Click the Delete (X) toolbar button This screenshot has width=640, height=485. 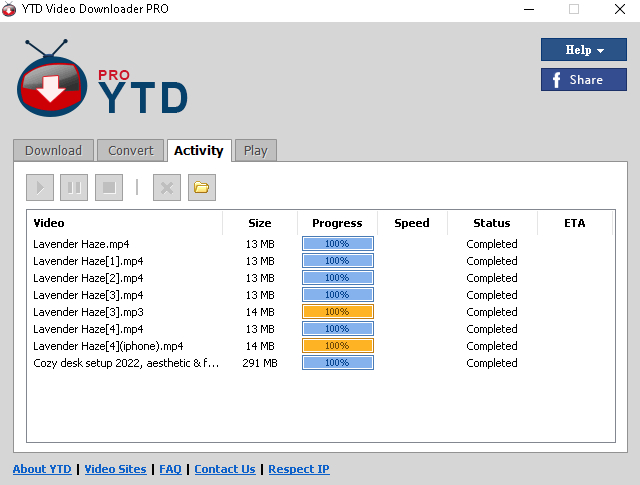pos(167,187)
